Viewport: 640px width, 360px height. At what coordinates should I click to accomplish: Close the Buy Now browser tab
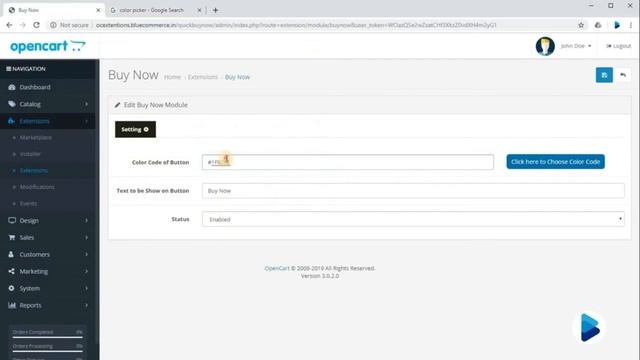pyautogui.click(x=98, y=10)
